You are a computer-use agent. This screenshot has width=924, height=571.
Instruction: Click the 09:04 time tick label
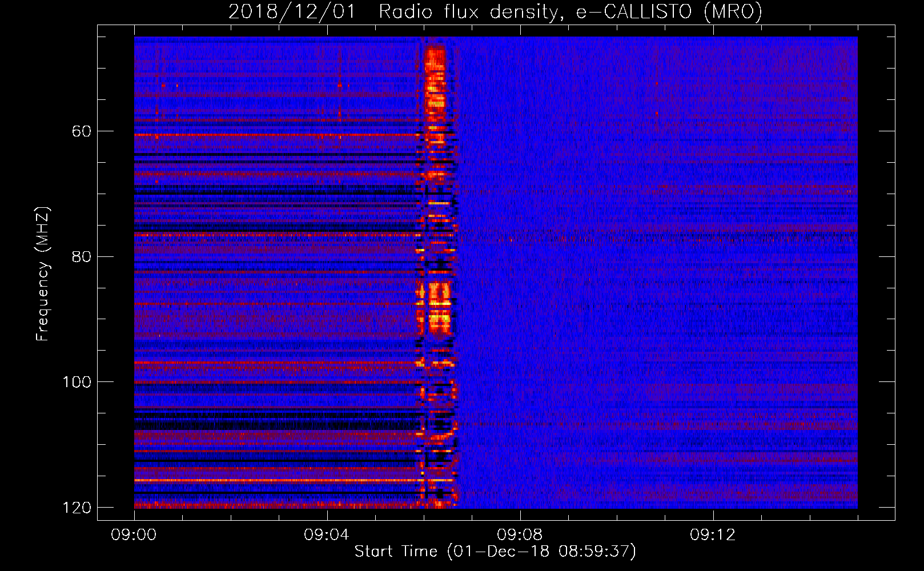point(327,535)
